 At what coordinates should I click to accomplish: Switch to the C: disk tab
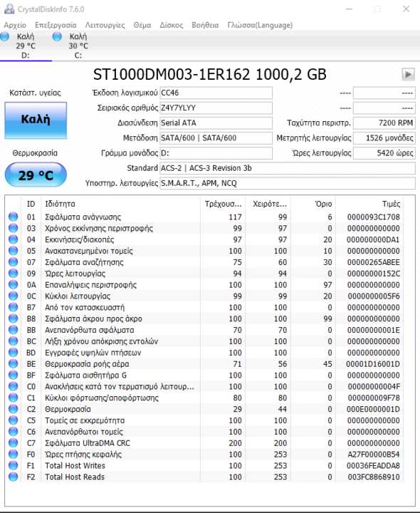tap(73, 46)
